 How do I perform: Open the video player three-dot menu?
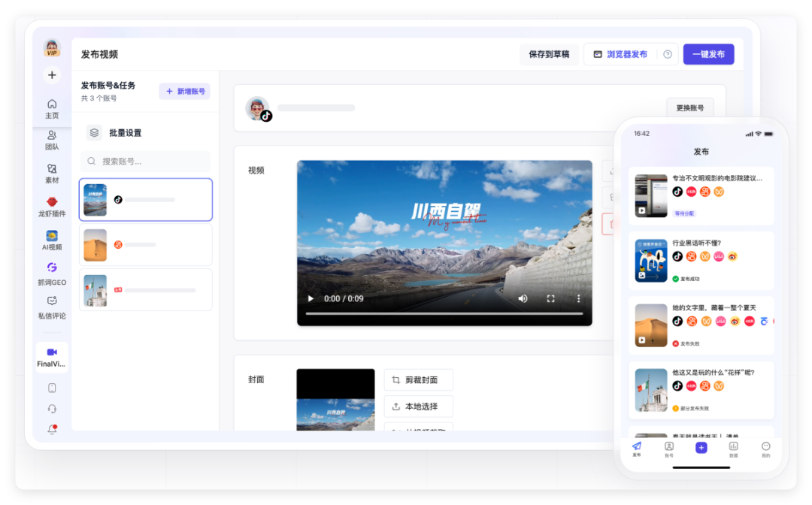tap(578, 298)
